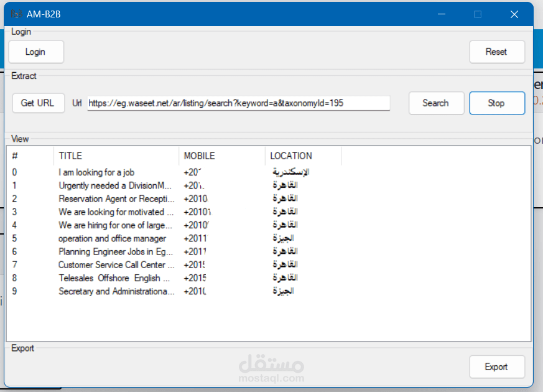Screen dimensions: 543x392
Task: Click the Search button
Action: point(437,103)
